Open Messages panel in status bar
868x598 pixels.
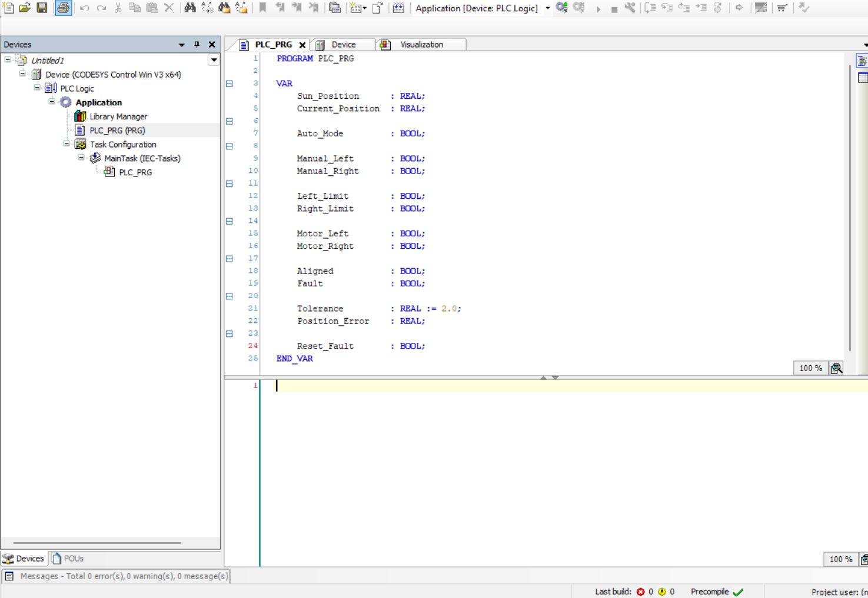pyautogui.click(x=116, y=576)
